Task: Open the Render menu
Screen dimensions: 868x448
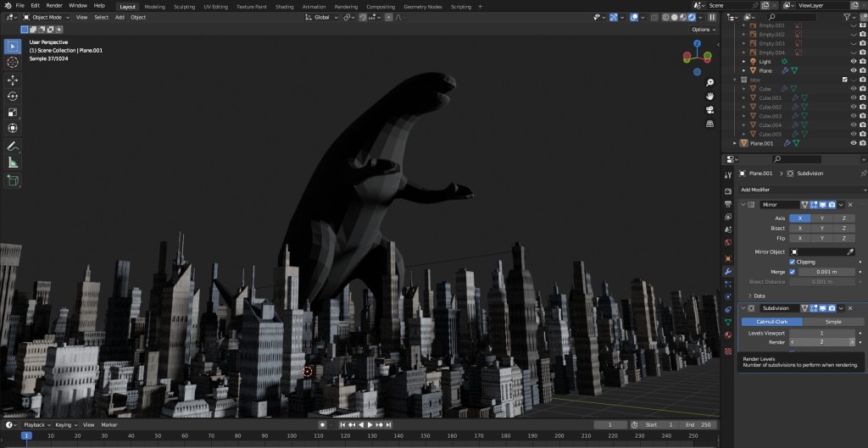Action: (53, 6)
